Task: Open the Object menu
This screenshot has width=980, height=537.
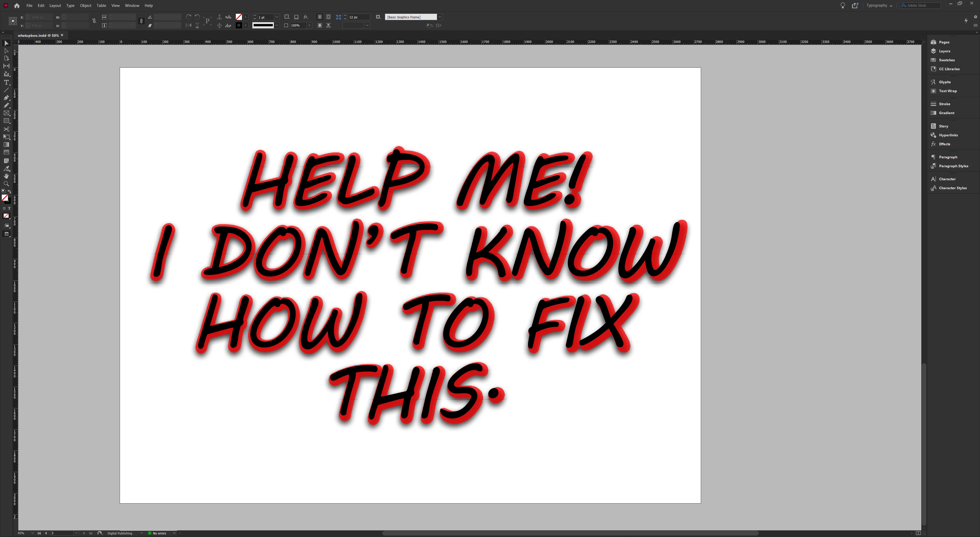Action: coord(85,5)
